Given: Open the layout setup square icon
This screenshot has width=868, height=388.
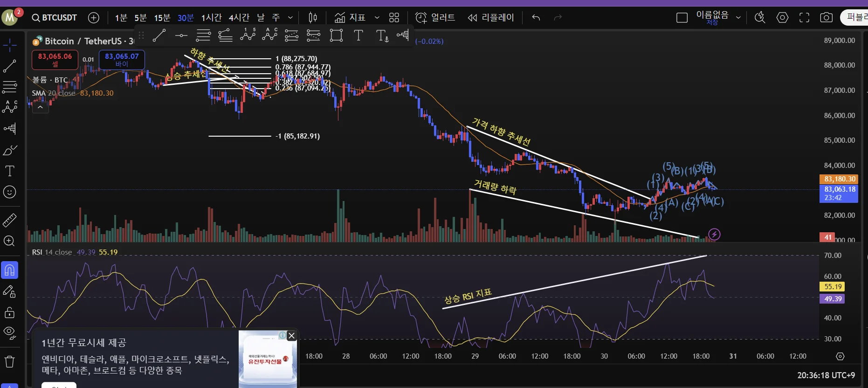Looking at the screenshot, I should coord(682,18).
